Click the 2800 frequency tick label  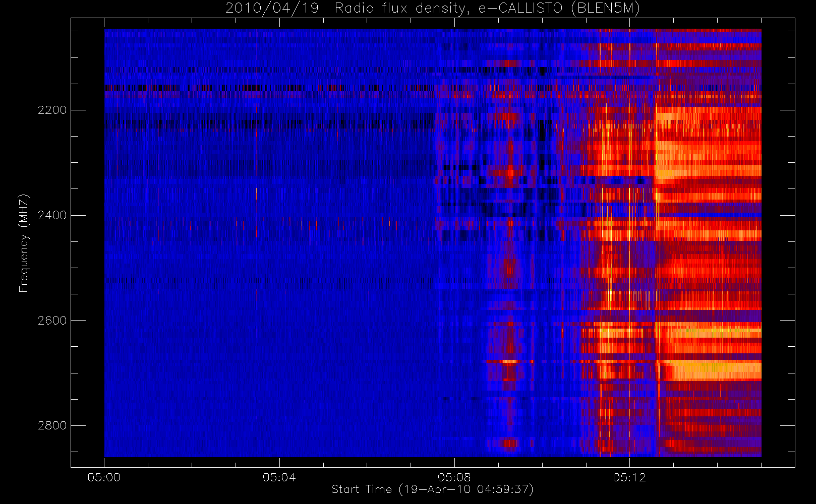[52, 425]
